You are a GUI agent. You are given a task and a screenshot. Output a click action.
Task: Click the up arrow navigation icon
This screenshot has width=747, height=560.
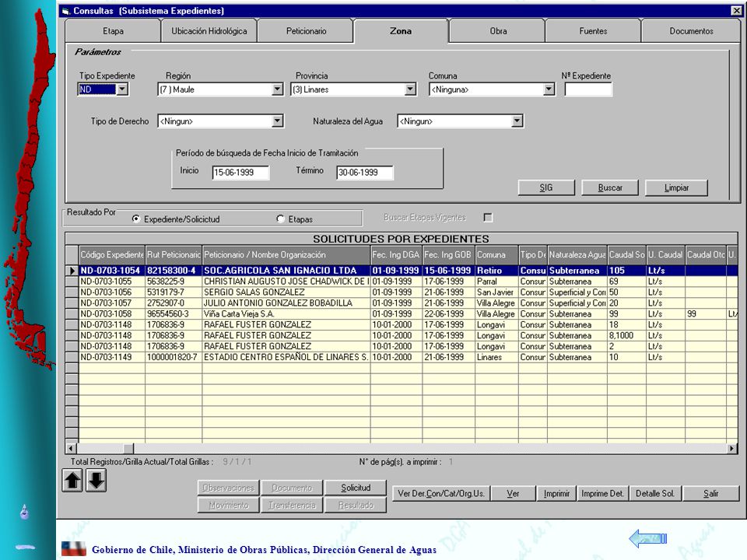(72, 480)
